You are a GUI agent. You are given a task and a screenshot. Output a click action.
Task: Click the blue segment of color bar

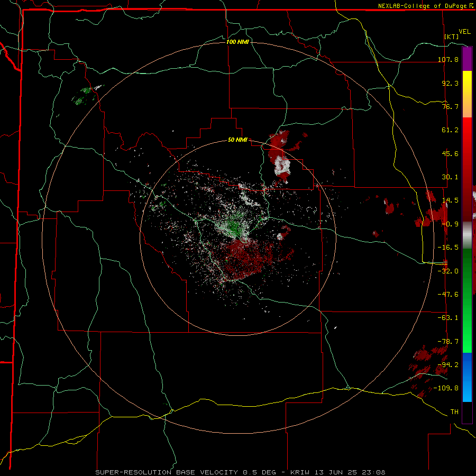click(x=467, y=377)
